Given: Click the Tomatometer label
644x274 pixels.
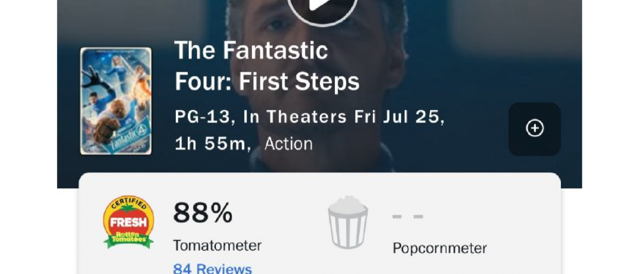Looking at the screenshot, I should coord(217,245).
